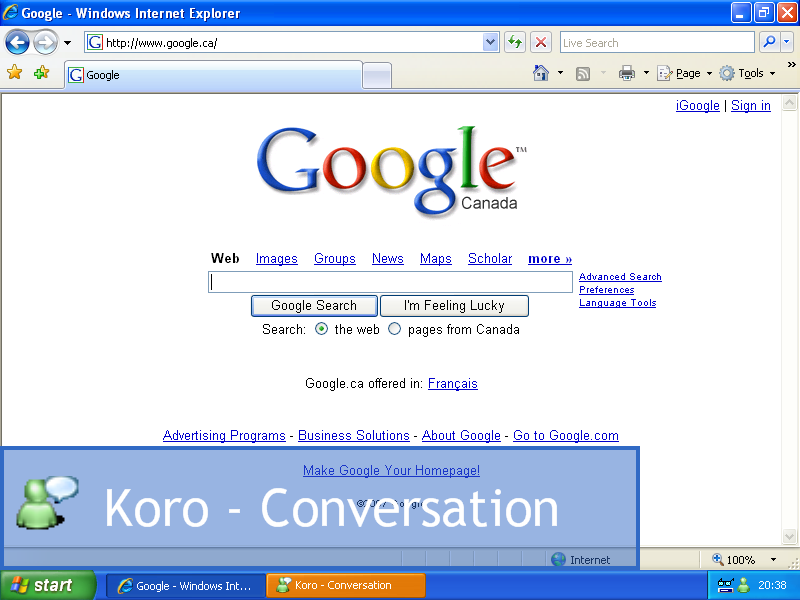The image size is (800, 600).
Task: Click the network connection tray icon
Action: click(x=725, y=585)
